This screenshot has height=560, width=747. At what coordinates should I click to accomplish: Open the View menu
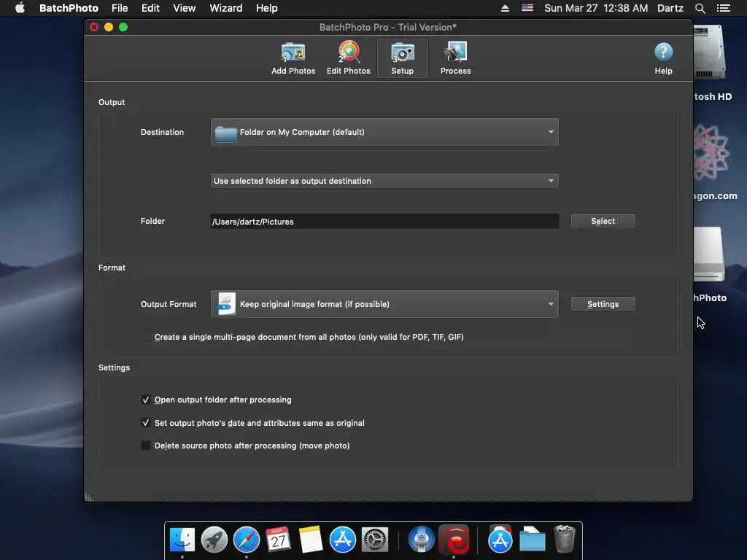(x=185, y=8)
